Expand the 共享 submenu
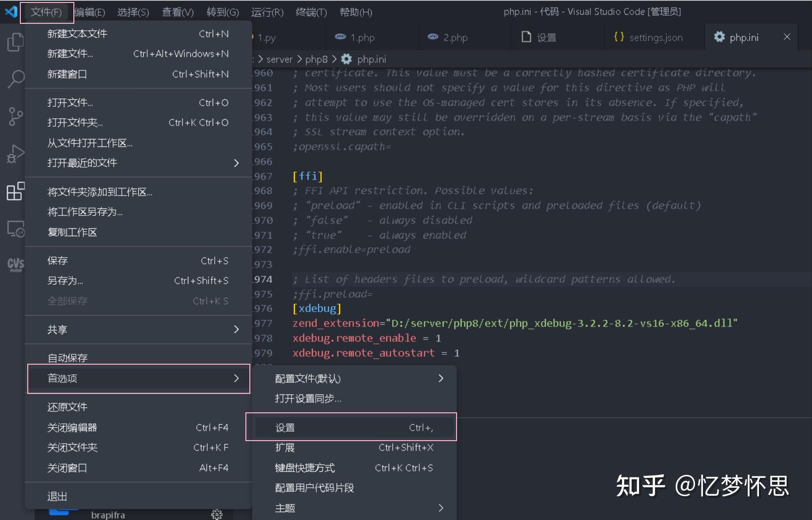Screen dimensions: 812x520 click(57, 329)
